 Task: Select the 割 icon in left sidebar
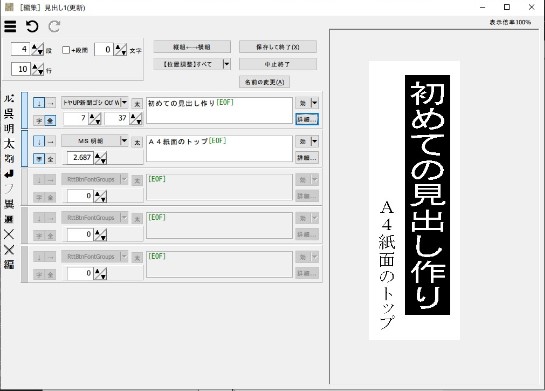9,158
